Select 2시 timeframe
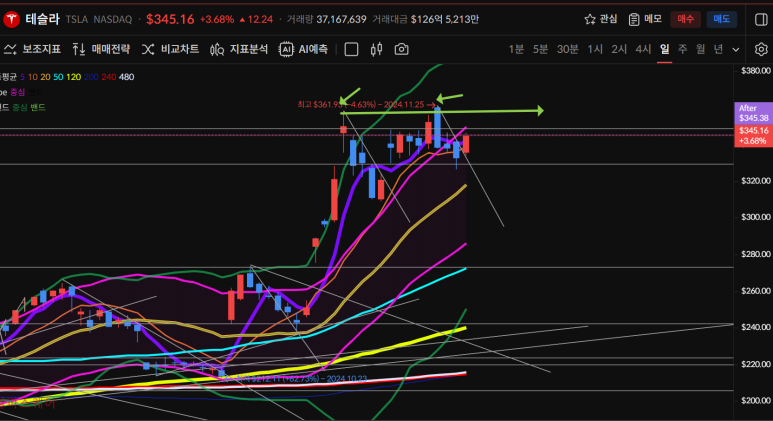This screenshot has height=421, width=773. pos(619,49)
